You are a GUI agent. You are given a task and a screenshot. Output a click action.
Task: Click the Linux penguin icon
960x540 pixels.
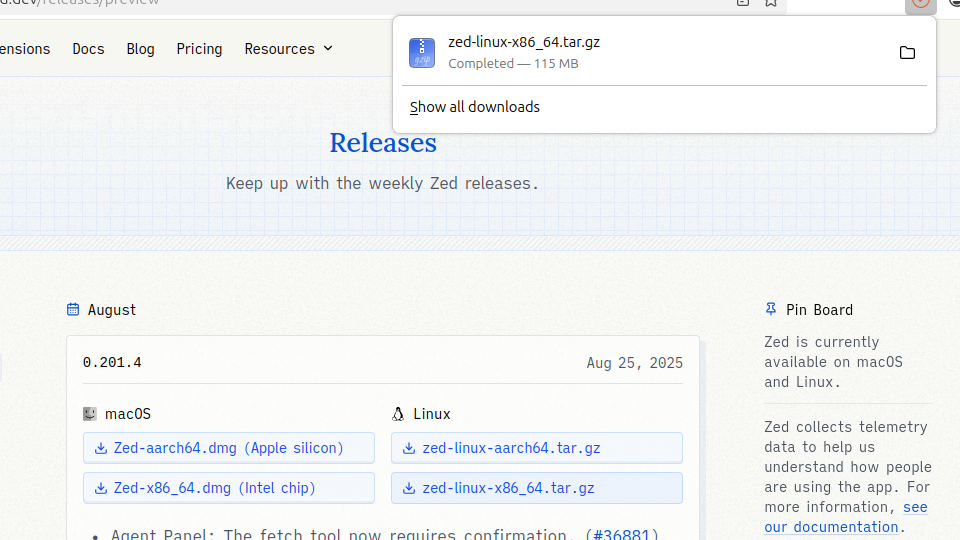tap(398, 414)
